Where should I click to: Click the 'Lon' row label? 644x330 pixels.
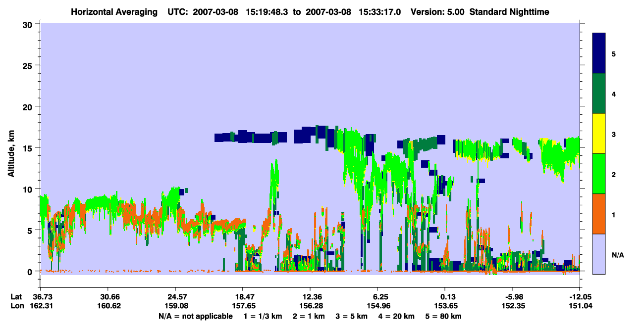coord(17,306)
